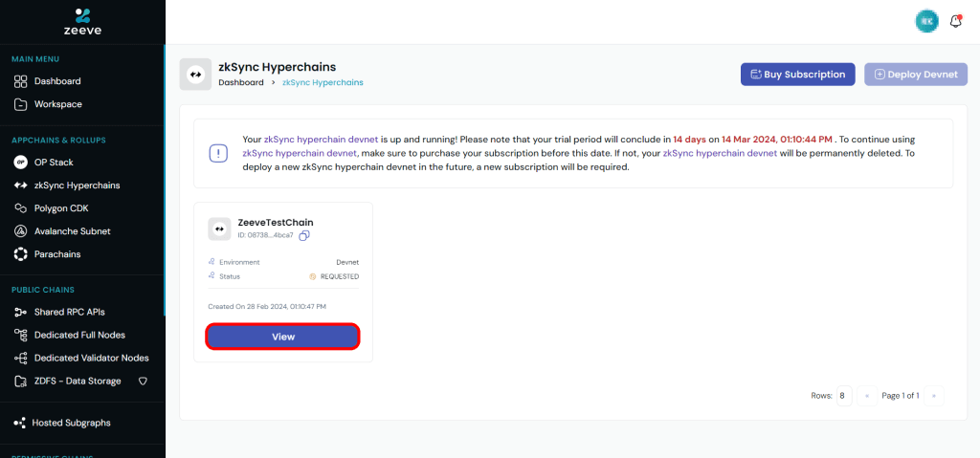980x458 pixels.
Task: View the ZeeveTestChain details
Action: pos(283,337)
